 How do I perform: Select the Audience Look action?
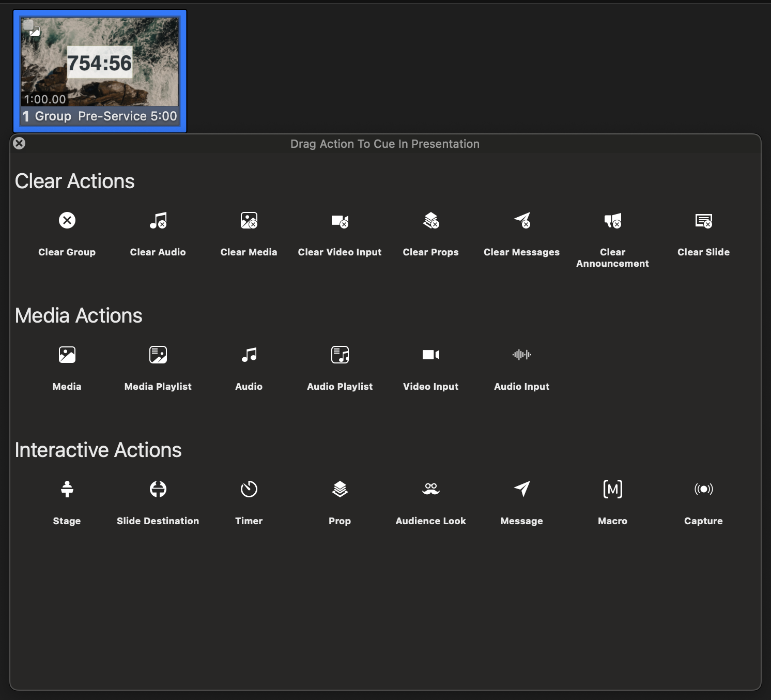pos(430,489)
